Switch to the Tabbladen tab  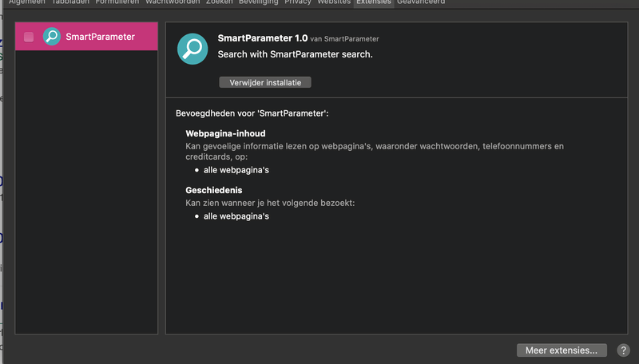70,2
